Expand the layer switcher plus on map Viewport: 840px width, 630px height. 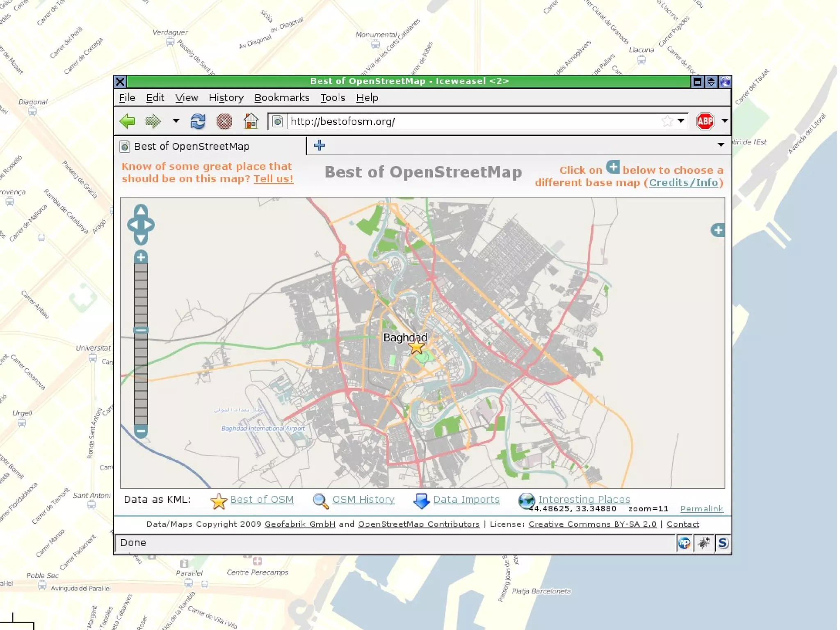click(717, 230)
